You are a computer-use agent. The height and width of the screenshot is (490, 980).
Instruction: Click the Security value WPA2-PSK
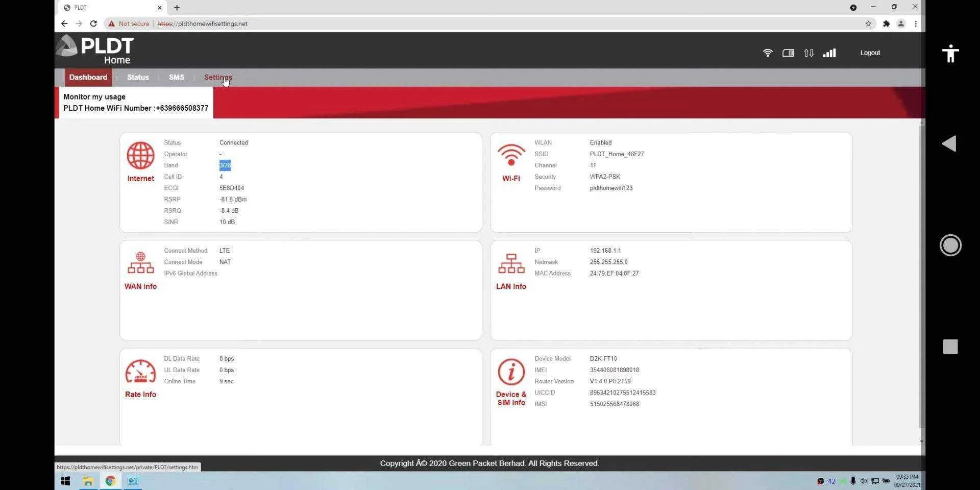[x=605, y=177]
